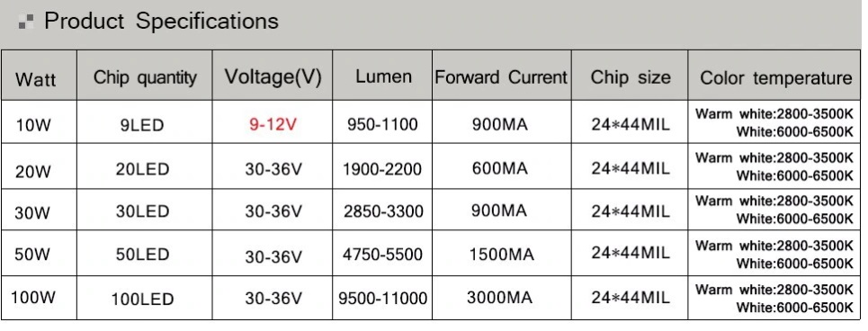The width and height of the screenshot is (868, 331).
Task: Click the red 9-12V voltage value
Action: click(x=273, y=124)
